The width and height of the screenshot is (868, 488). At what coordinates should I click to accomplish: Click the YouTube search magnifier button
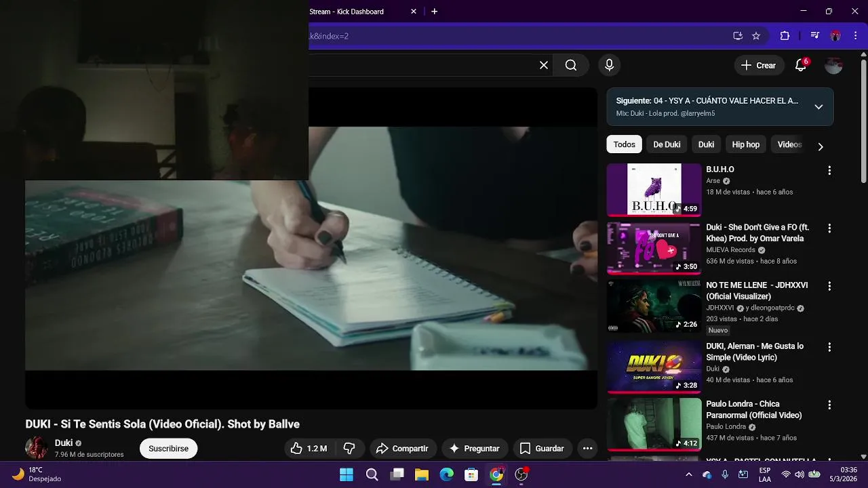point(571,65)
